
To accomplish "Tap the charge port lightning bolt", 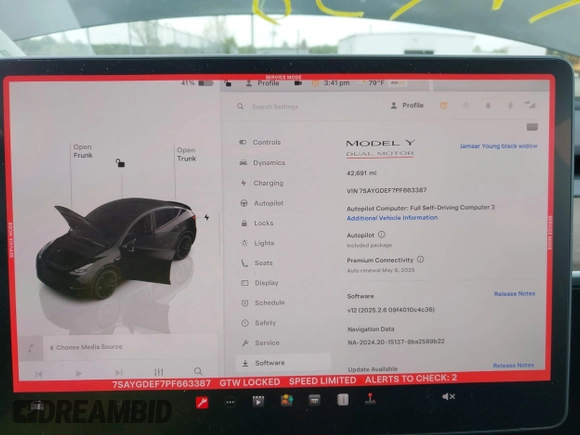I will click(x=207, y=217).
